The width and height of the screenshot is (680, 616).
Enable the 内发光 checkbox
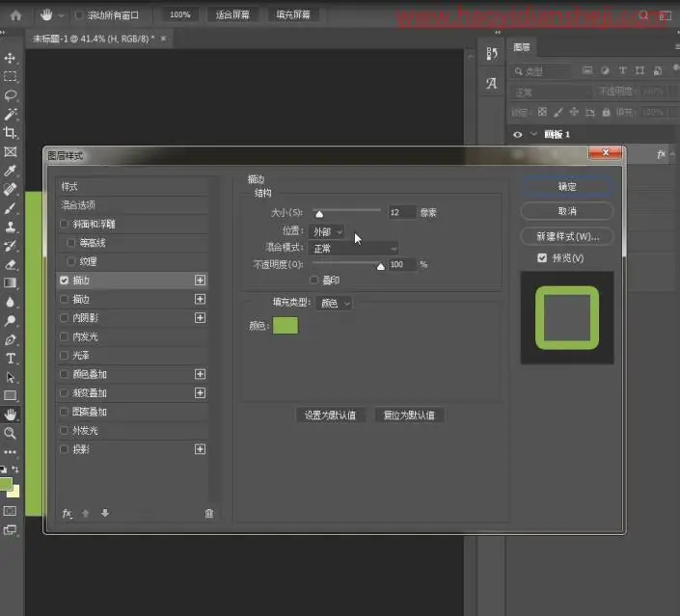click(x=65, y=336)
